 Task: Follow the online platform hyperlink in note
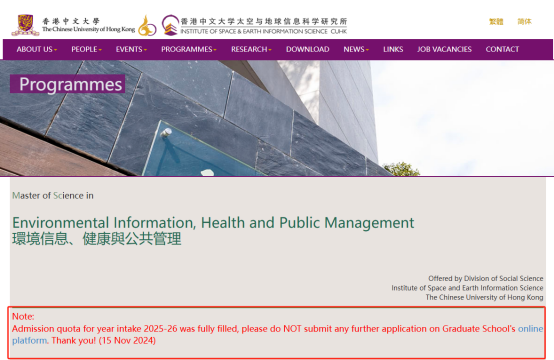click(531, 329)
